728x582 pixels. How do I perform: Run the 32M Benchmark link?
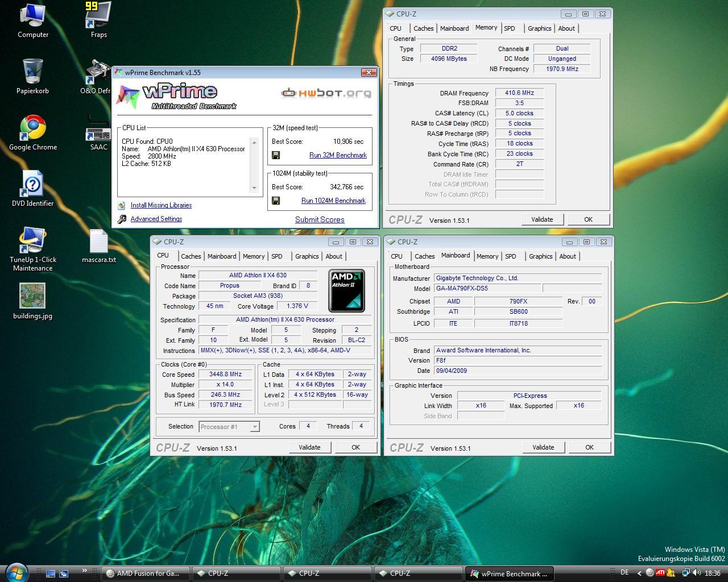(338, 155)
